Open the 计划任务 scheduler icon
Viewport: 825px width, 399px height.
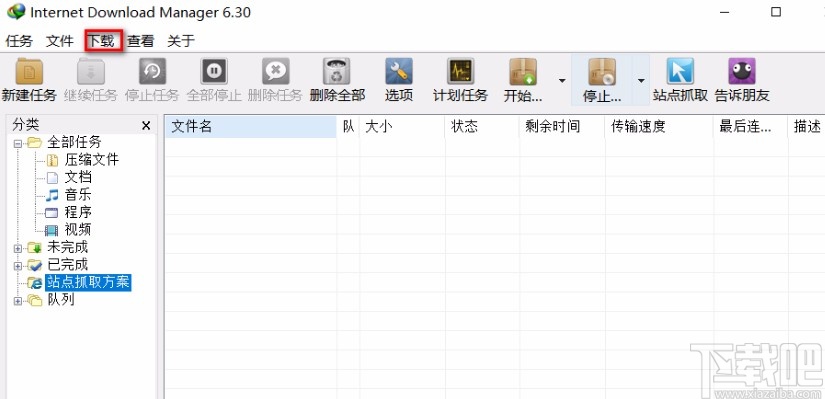tap(460, 72)
